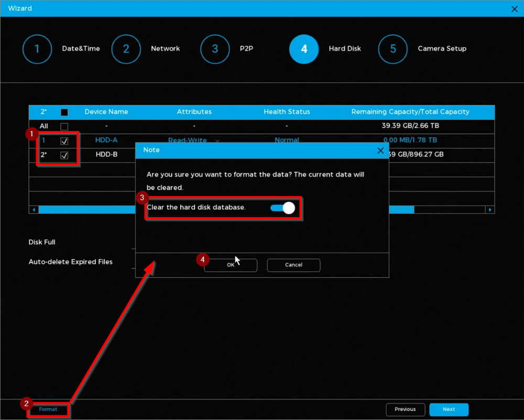The width and height of the screenshot is (524, 420).
Task: Close the Wizard window
Action: [x=514, y=8]
